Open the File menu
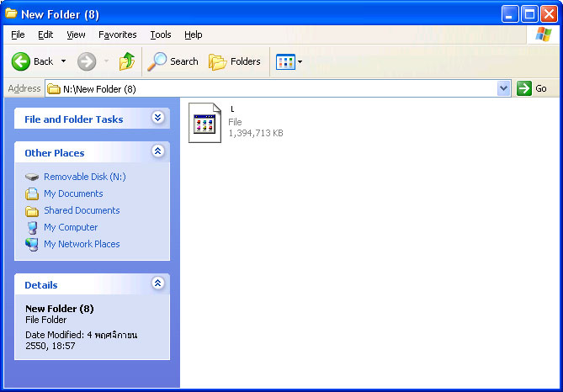 (x=18, y=34)
